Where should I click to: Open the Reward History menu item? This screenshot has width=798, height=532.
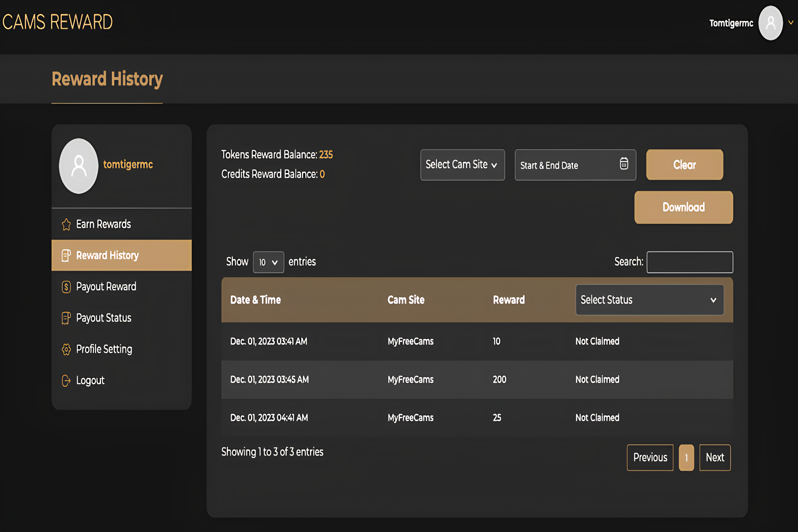coord(121,255)
